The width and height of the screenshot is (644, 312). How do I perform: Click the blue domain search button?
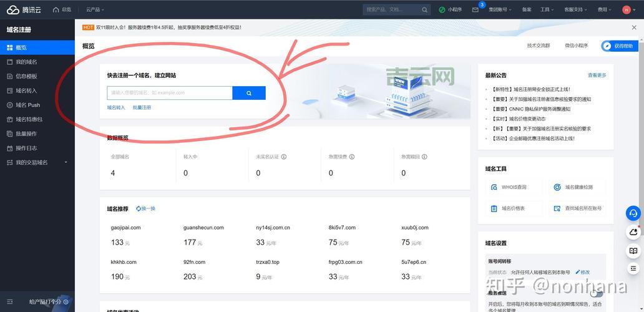pos(249,93)
